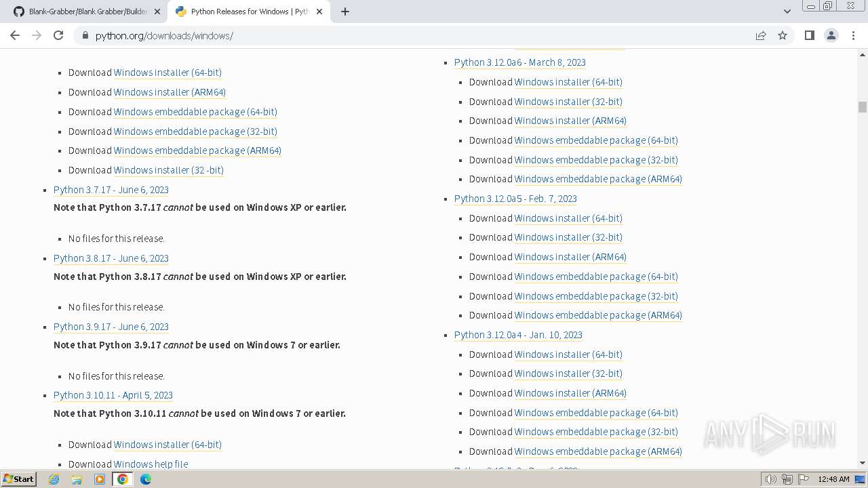The image size is (868, 488).
Task: Launch Microsoft Edge from taskbar
Action: coord(146,479)
